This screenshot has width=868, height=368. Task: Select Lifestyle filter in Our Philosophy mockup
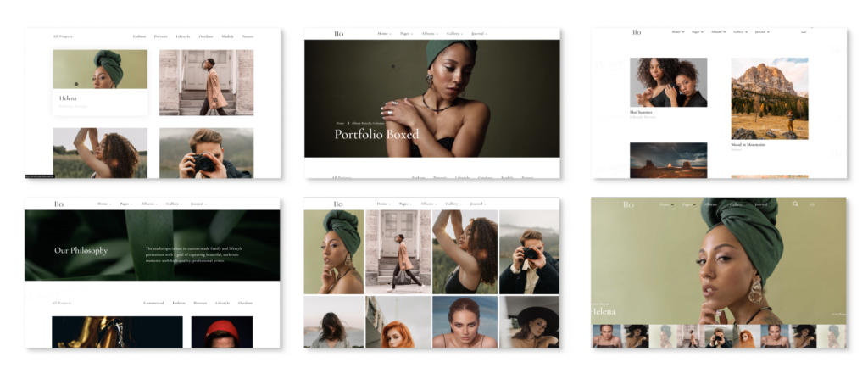pyautogui.click(x=223, y=304)
